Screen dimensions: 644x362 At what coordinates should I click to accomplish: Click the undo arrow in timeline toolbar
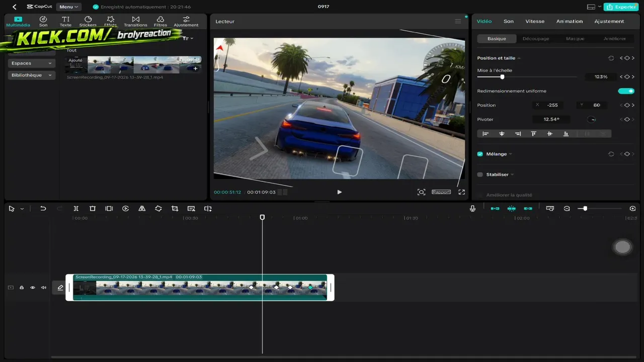[43, 209]
